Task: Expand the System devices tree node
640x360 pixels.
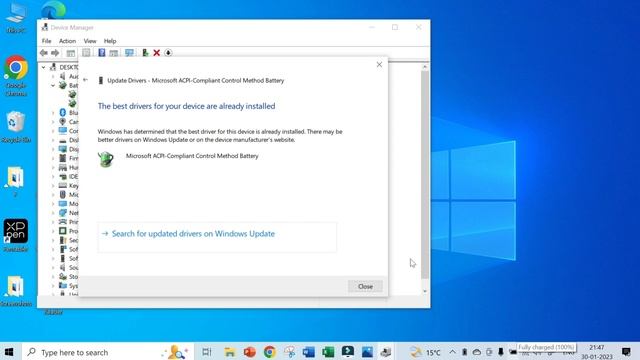Action: (x=53, y=286)
